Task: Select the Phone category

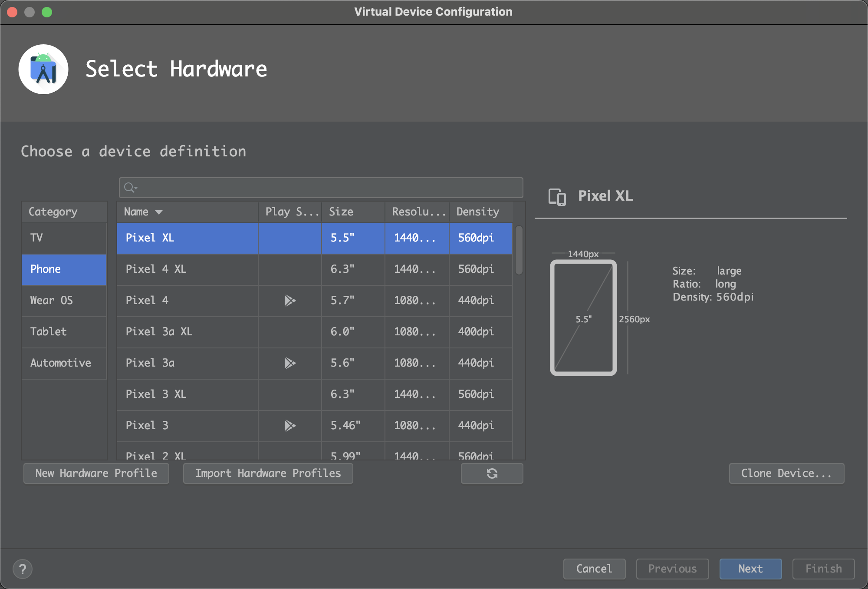Action: point(64,269)
